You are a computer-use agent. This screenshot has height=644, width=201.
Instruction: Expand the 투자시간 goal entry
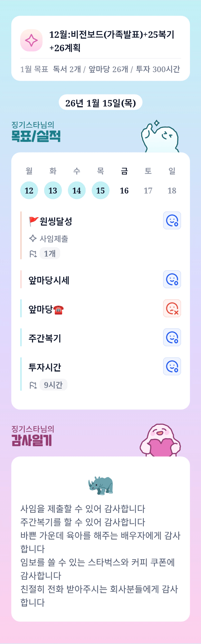(x=45, y=367)
